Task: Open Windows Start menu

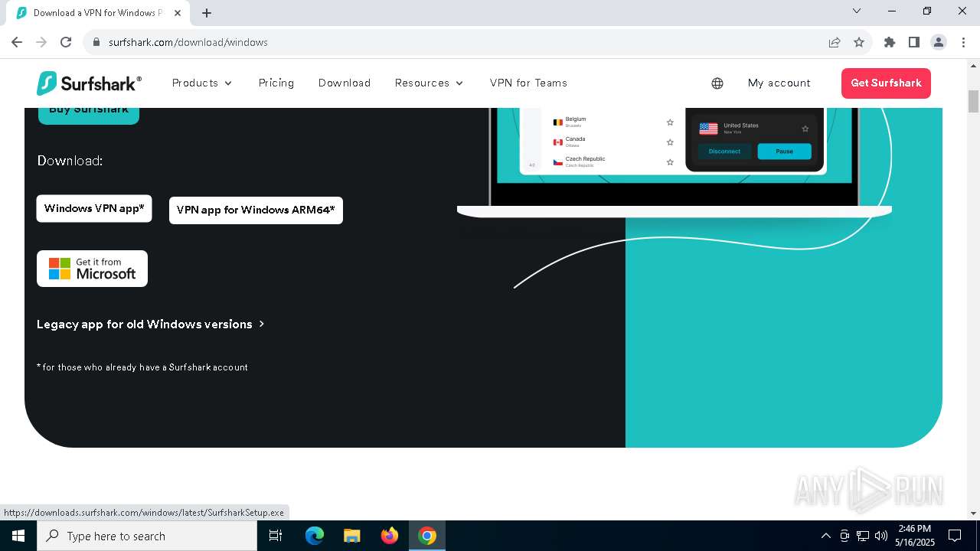Action: [18, 536]
